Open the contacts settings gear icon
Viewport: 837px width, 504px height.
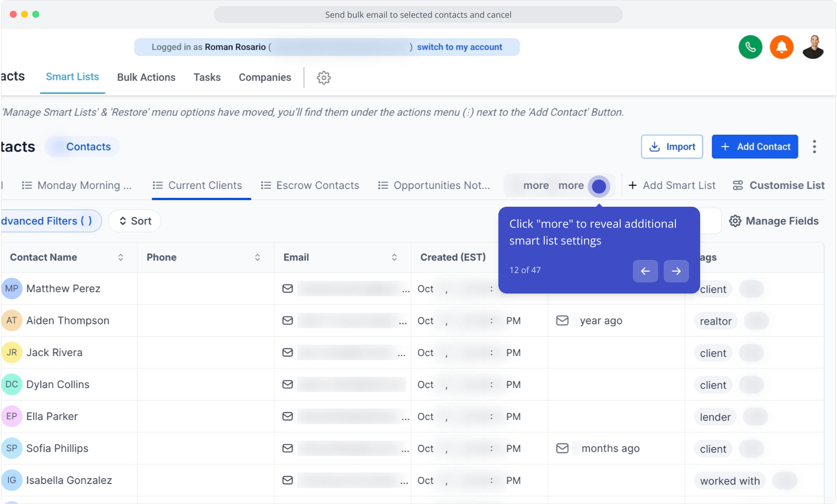tap(324, 77)
